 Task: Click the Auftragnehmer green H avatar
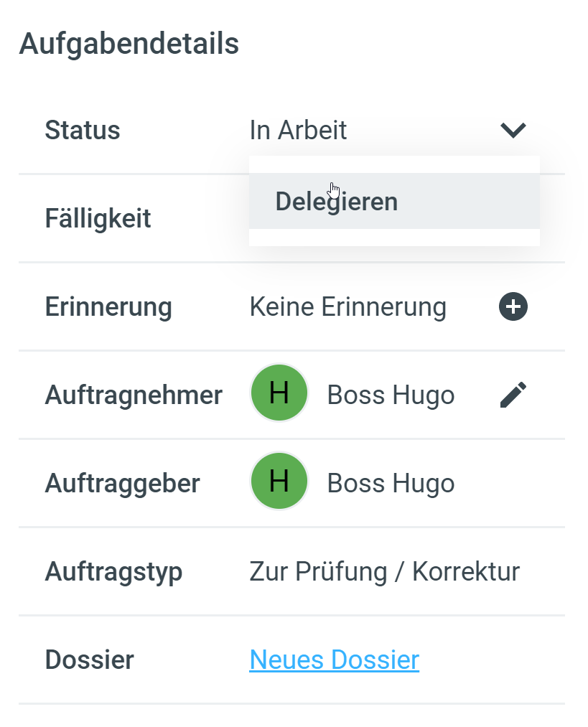(279, 394)
